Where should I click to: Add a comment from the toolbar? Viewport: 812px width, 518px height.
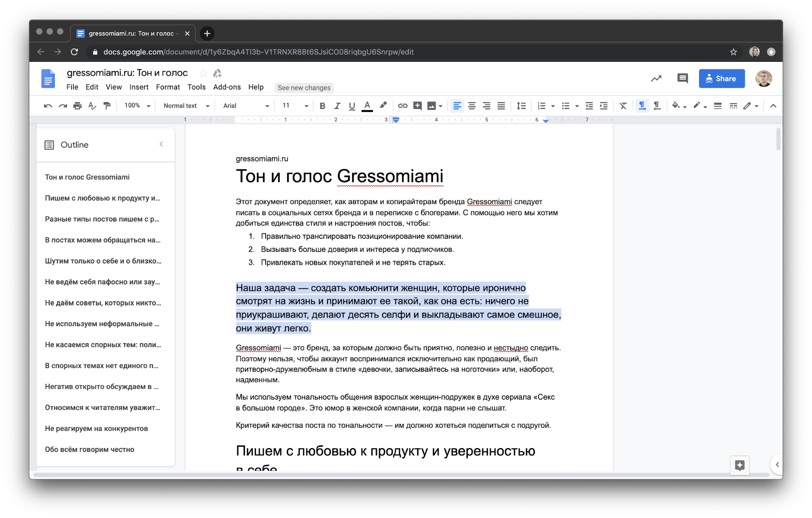(417, 106)
